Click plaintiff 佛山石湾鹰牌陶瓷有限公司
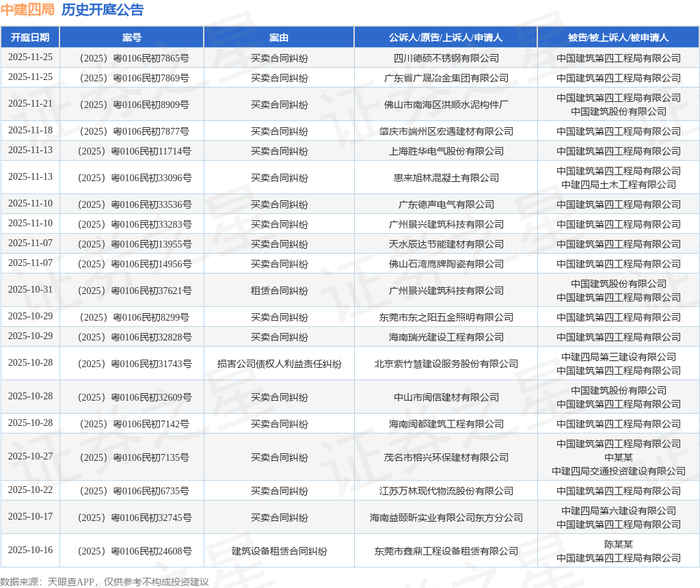 pyautogui.click(x=446, y=264)
